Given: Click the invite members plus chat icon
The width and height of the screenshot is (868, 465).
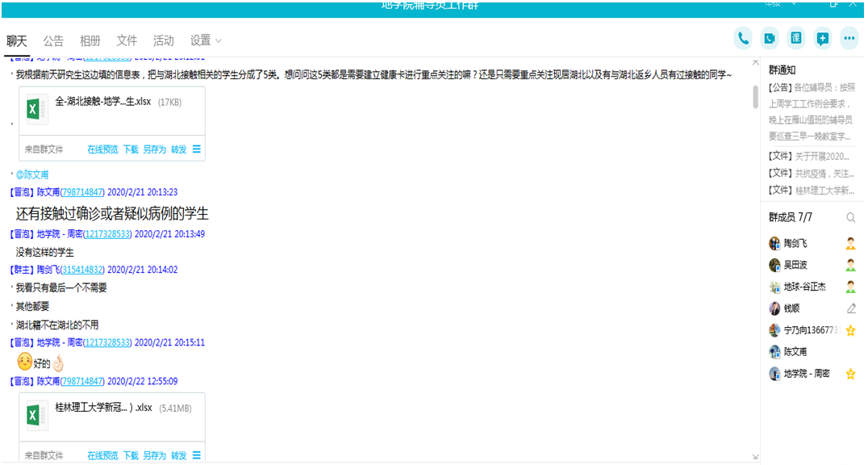Looking at the screenshot, I should click(822, 38).
